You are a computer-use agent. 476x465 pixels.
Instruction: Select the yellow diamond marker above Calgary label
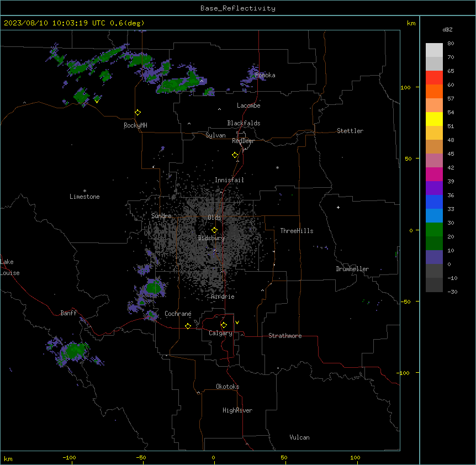coord(224,325)
